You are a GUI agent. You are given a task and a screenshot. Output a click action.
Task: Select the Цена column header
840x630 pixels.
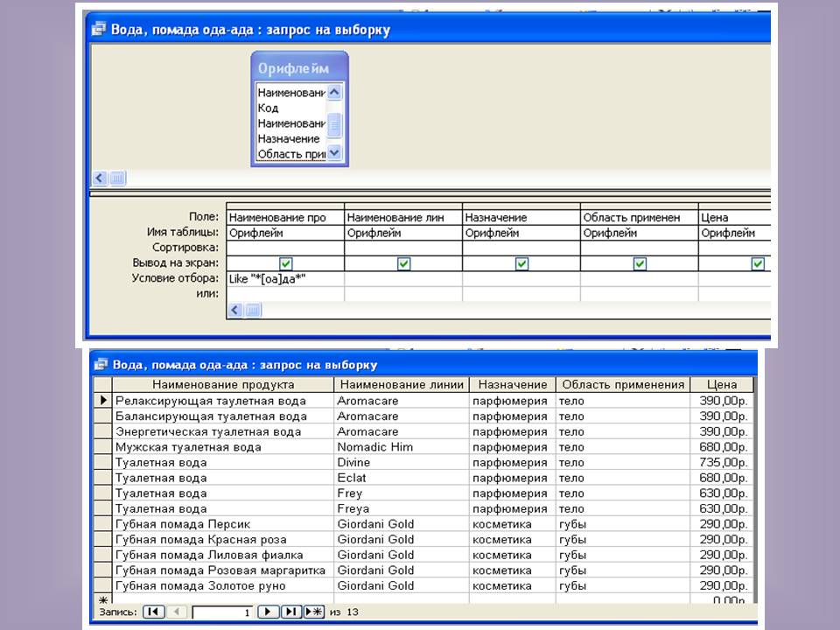click(721, 384)
